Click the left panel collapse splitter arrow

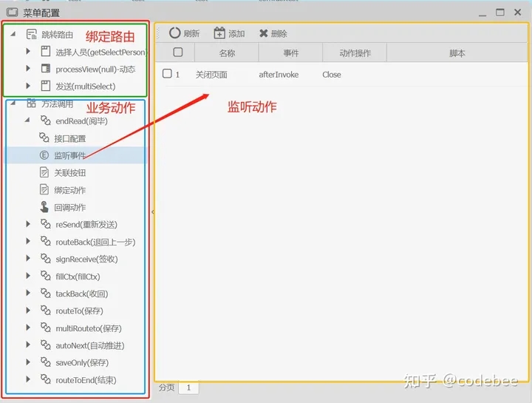click(153, 212)
